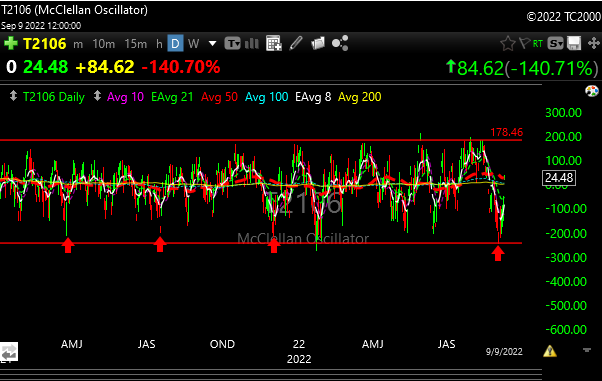Flag the symbol with flag icon

tap(524, 43)
